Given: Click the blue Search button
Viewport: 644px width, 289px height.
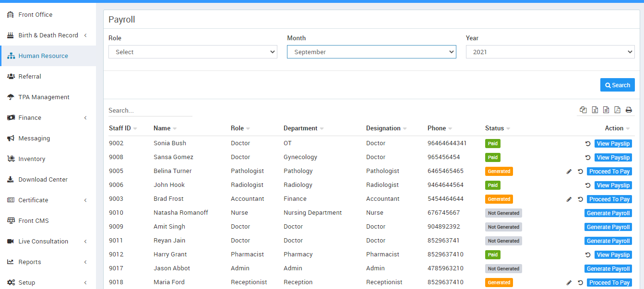Looking at the screenshot, I should click(617, 85).
